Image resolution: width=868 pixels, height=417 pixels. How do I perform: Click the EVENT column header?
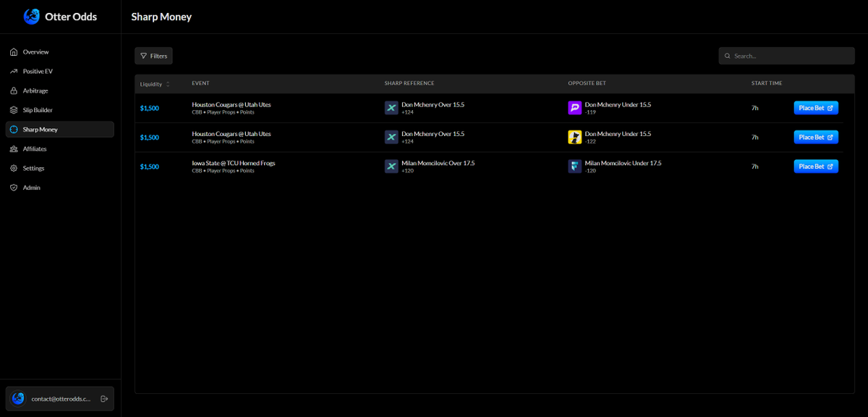tap(200, 83)
